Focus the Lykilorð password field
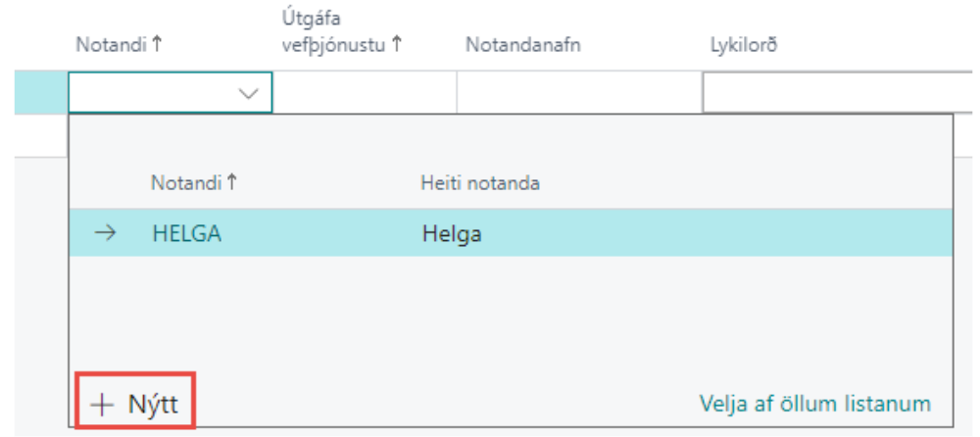 pyautogui.click(x=833, y=94)
